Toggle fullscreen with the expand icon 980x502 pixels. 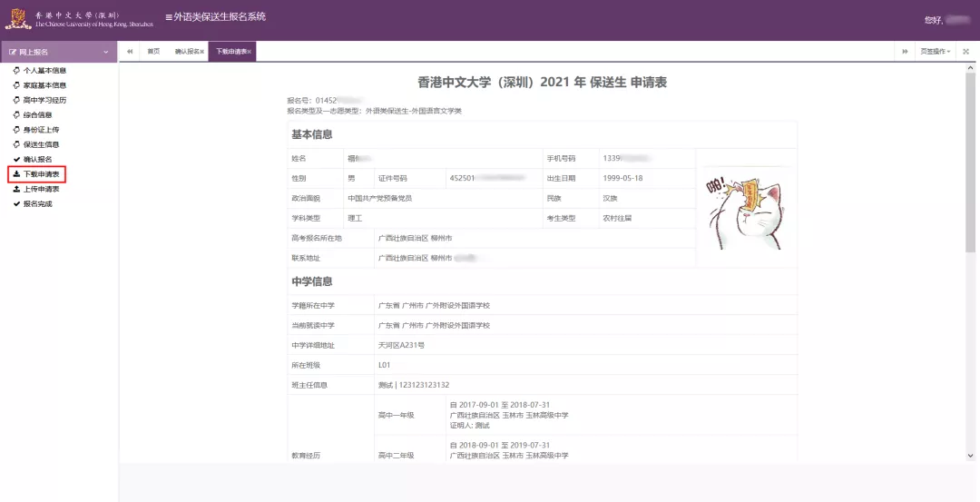(x=966, y=52)
